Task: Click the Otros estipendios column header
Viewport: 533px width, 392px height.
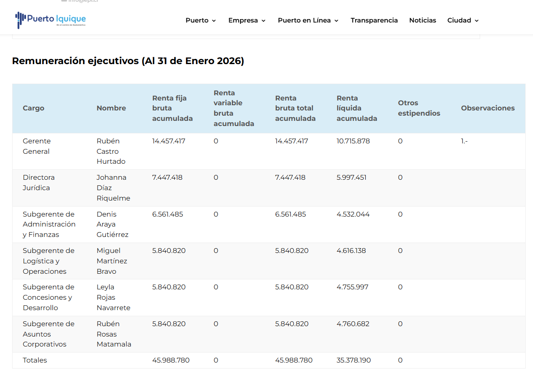Action: (419, 108)
